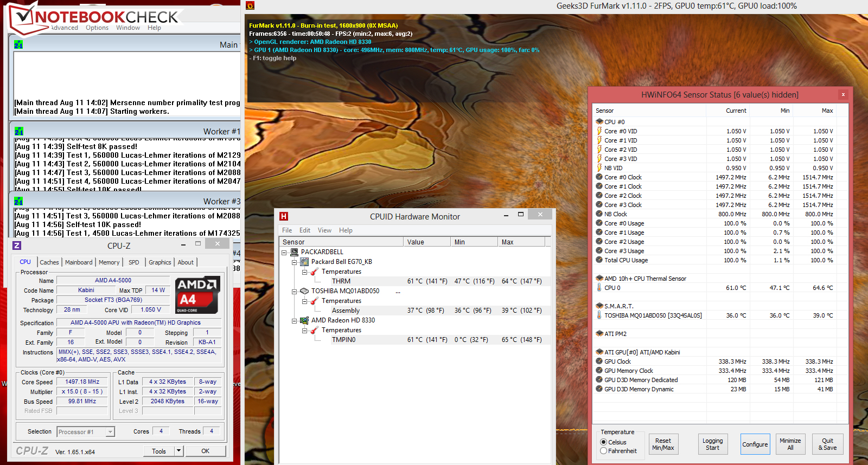The width and height of the screenshot is (868, 465).
Task: Switch to the Caches tab in CPU-Z
Action: (x=49, y=262)
